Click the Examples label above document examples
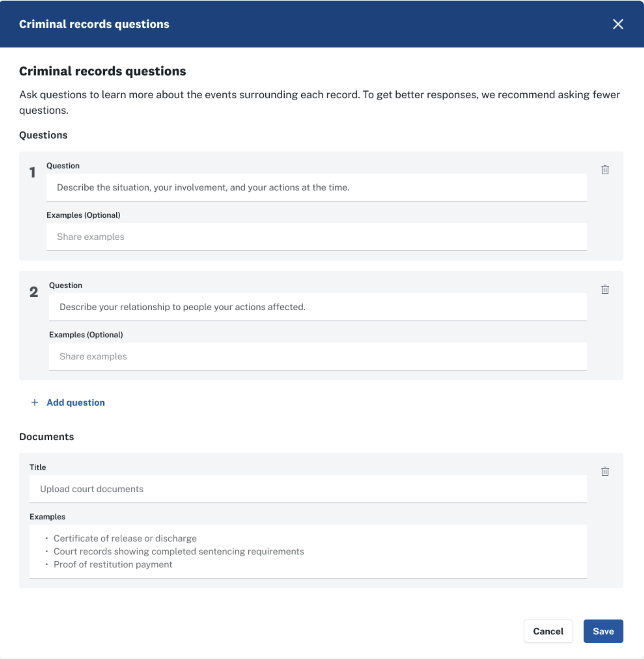The width and height of the screenshot is (644, 659). (x=47, y=517)
